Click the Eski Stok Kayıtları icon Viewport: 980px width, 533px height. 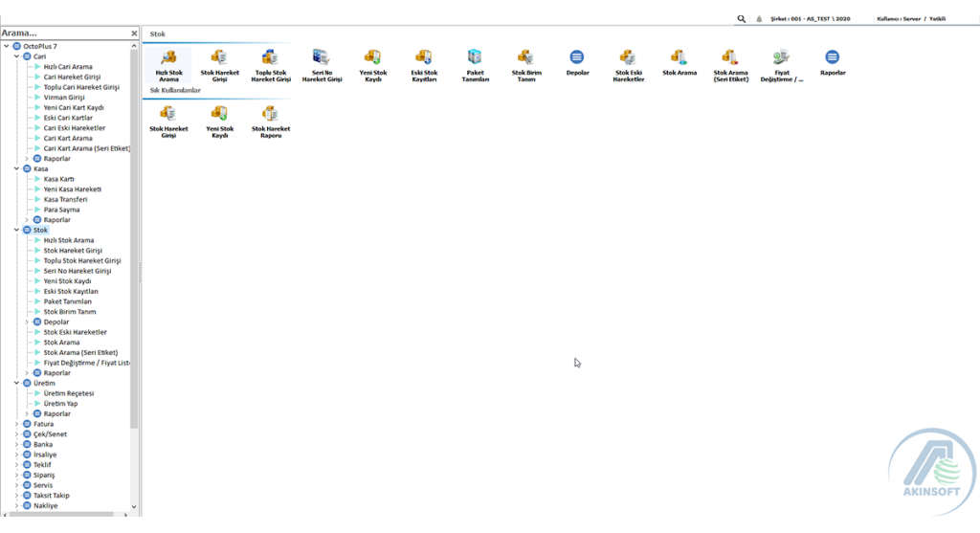click(423, 59)
